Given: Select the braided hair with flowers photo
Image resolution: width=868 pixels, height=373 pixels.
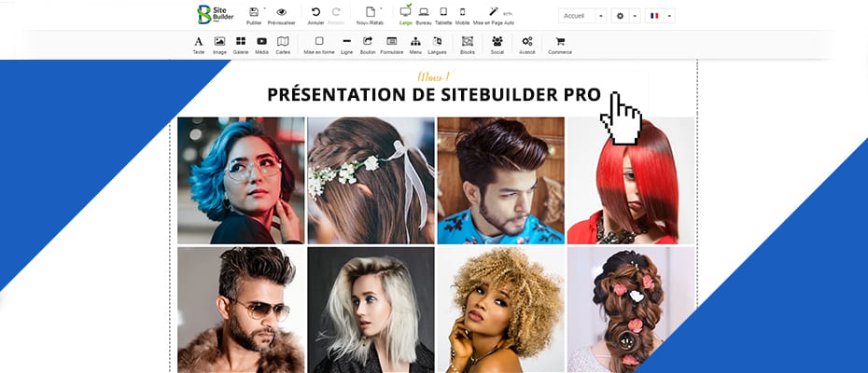Looking at the screenshot, I should pos(371,180).
